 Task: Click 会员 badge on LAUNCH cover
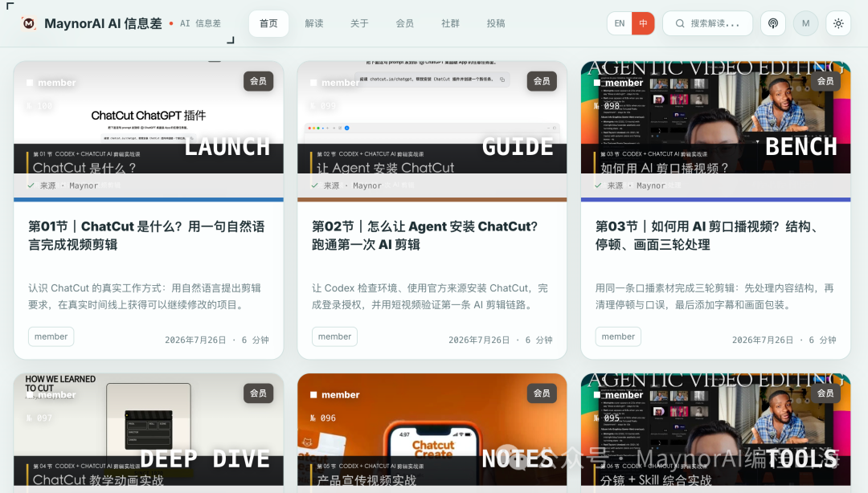point(258,81)
